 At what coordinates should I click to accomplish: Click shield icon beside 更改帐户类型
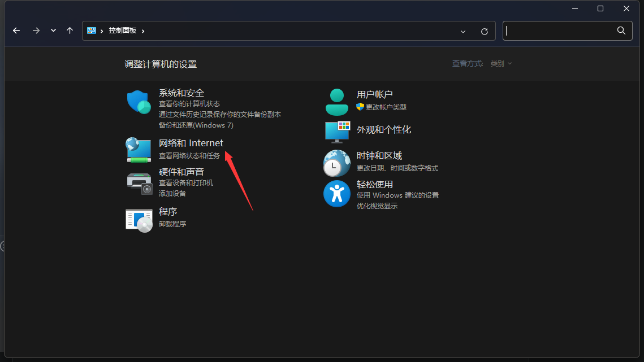(x=360, y=107)
